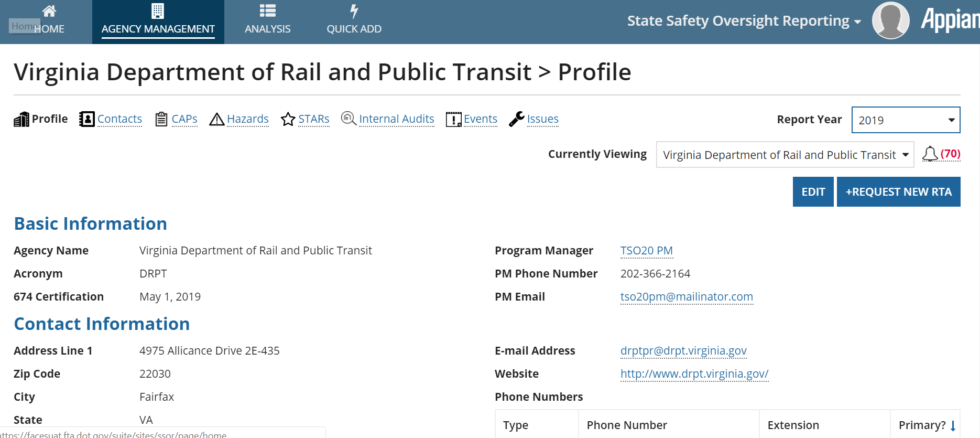Click the Request New RTA button
The image size is (980, 438).
tap(898, 192)
